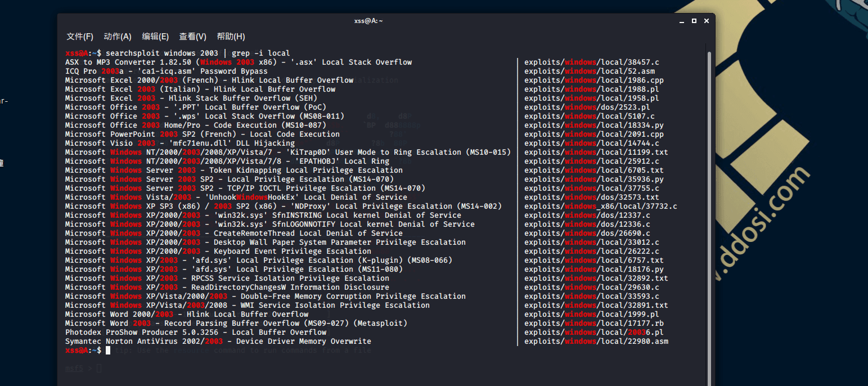Select 'win32k.sys' SfnLOGONNOTIFY Denial of Service line
This screenshot has height=386, width=868.
pyautogui.click(x=270, y=225)
